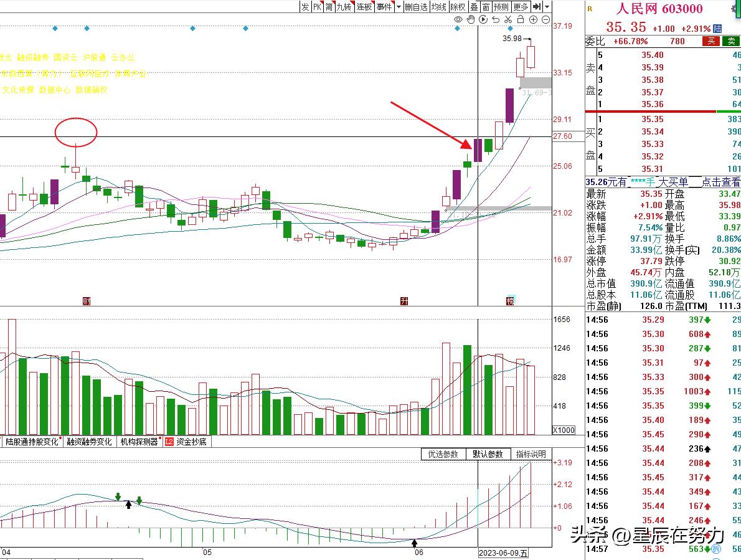Click the 简 toolbar button
Image resolution: width=741 pixels, height=560 pixels.
[329, 7]
